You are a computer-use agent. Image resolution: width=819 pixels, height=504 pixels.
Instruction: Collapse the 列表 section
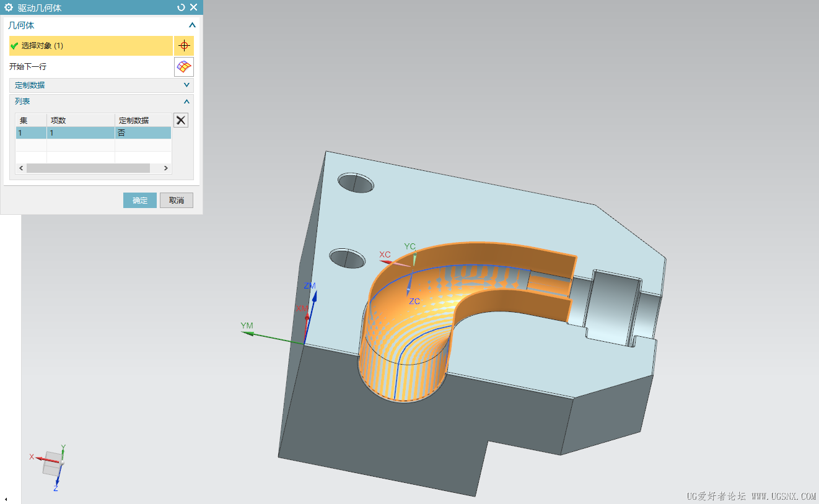click(186, 102)
